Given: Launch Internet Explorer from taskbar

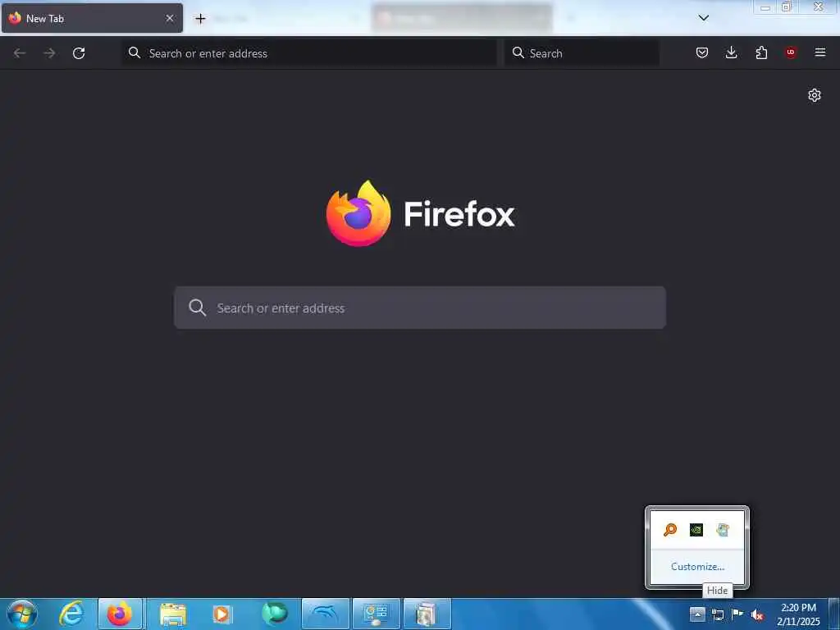Looking at the screenshot, I should coord(71,614).
